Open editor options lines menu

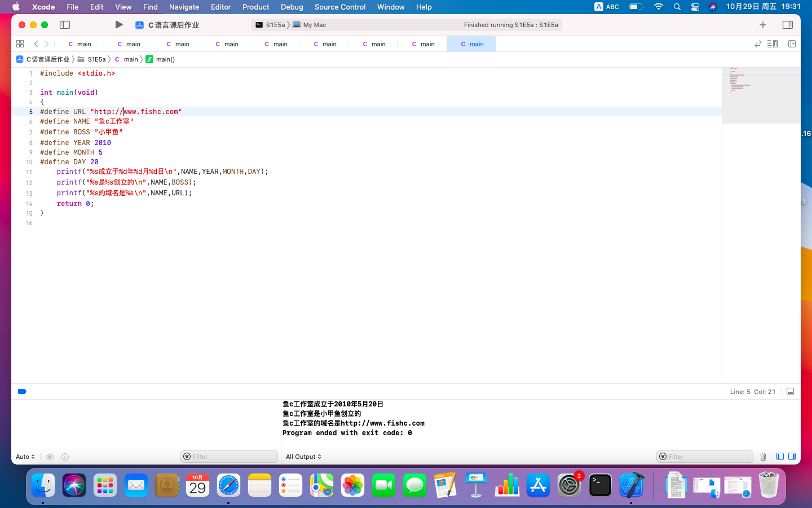click(x=773, y=43)
